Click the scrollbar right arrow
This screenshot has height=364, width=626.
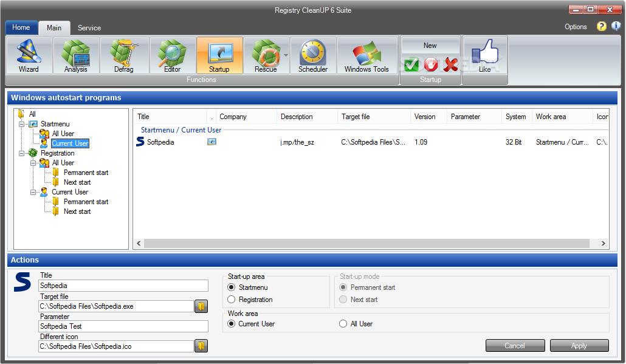tap(604, 243)
